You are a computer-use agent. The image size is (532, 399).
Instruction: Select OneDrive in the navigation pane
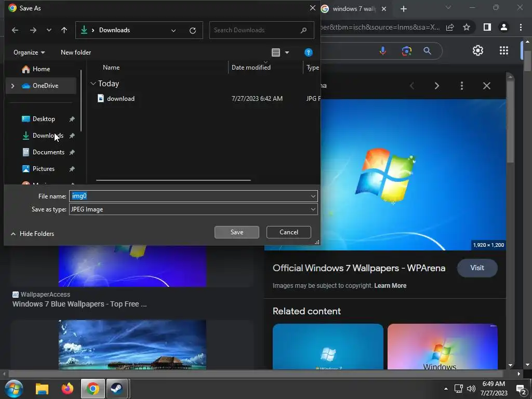click(x=41, y=86)
